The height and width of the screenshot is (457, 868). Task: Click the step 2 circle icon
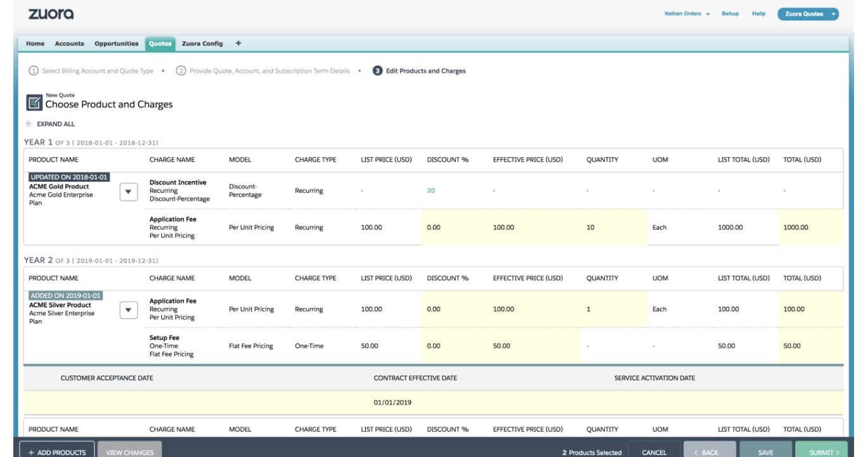pyautogui.click(x=181, y=70)
